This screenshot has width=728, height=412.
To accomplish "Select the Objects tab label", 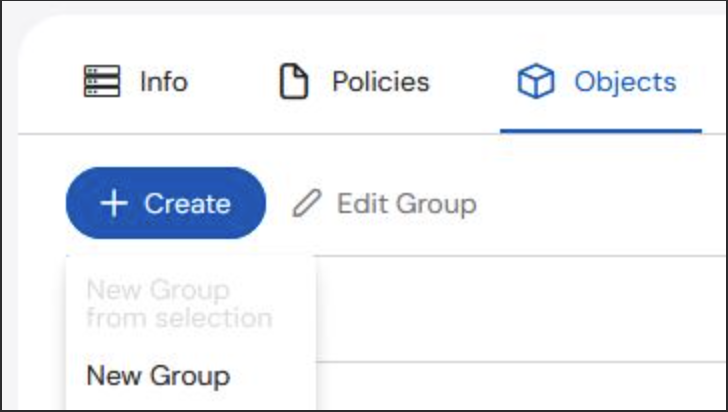I will [625, 82].
